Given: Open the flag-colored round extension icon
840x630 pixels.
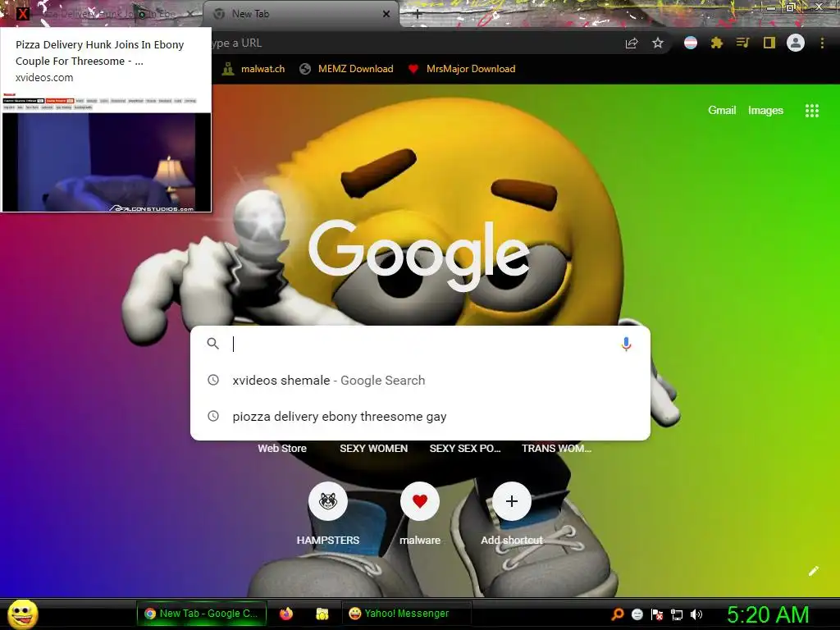Looking at the screenshot, I should pyautogui.click(x=691, y=43).
